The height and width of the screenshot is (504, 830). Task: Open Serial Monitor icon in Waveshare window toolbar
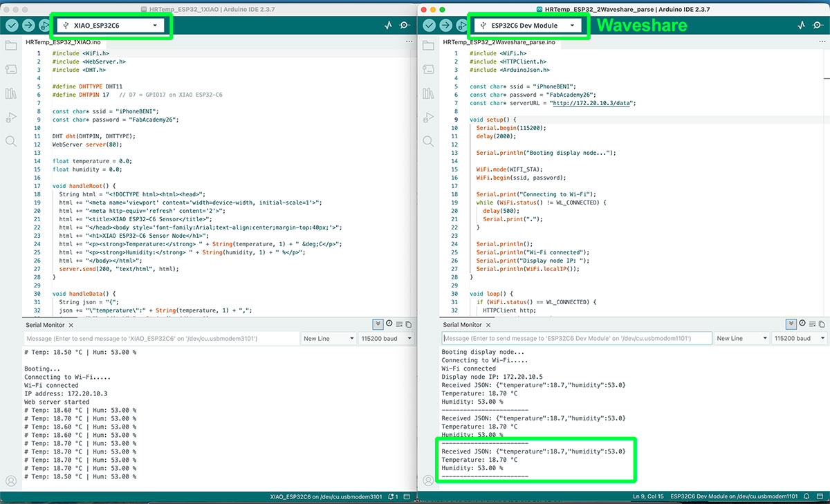point(818,25)
